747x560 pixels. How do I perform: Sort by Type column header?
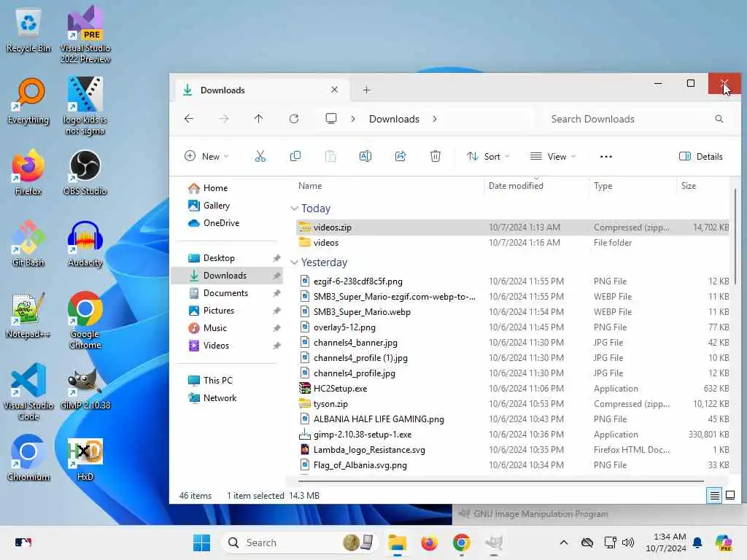tap(632, 186)
